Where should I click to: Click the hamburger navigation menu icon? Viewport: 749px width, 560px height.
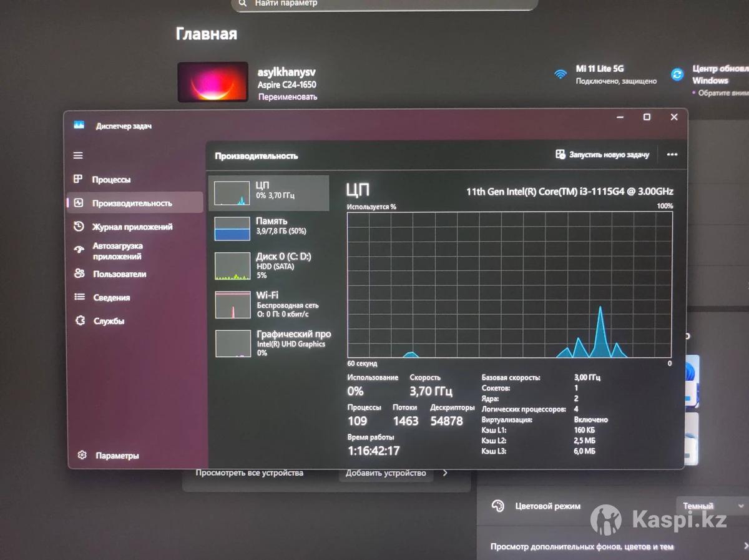78,155
